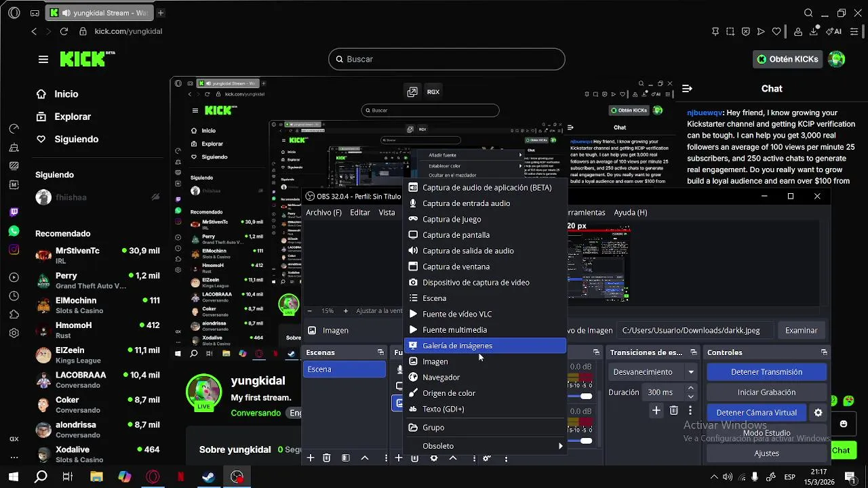The image size is (868, 488).
Task: Open Windows Start menu
Action: (x=13, y=476)
